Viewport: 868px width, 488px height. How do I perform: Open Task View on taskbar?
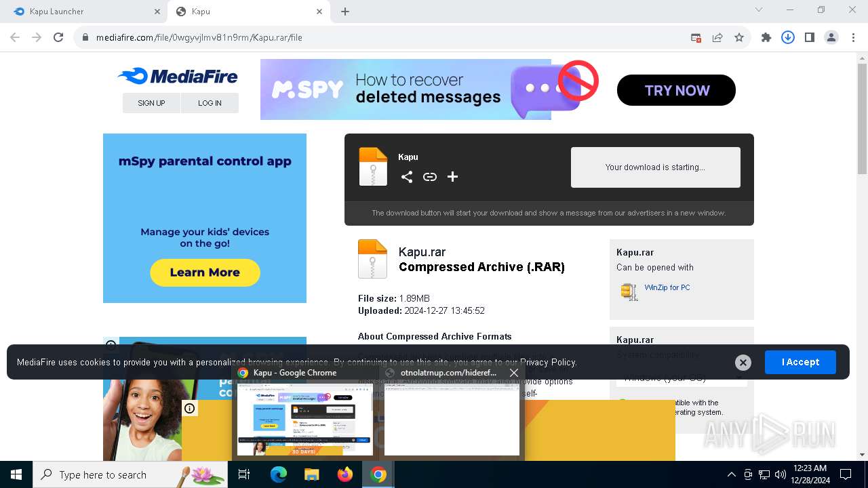244,474
